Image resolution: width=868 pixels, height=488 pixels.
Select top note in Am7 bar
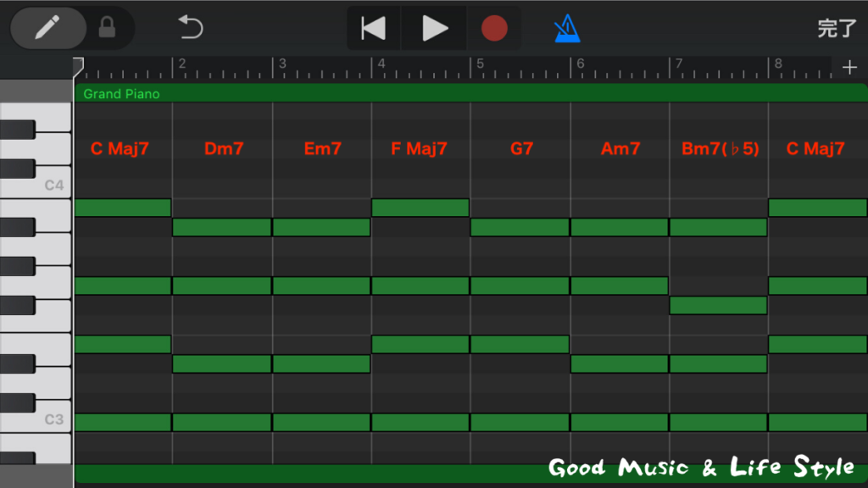tap(620, 227)
